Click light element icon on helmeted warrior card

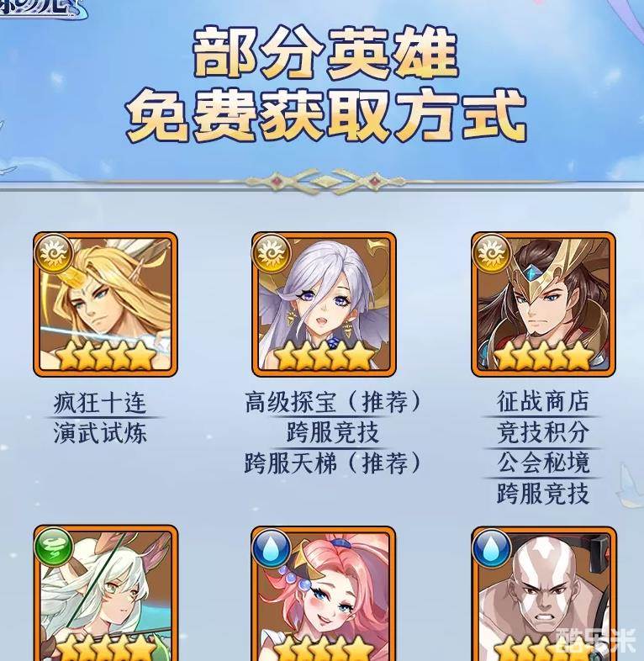click(492, 253)
